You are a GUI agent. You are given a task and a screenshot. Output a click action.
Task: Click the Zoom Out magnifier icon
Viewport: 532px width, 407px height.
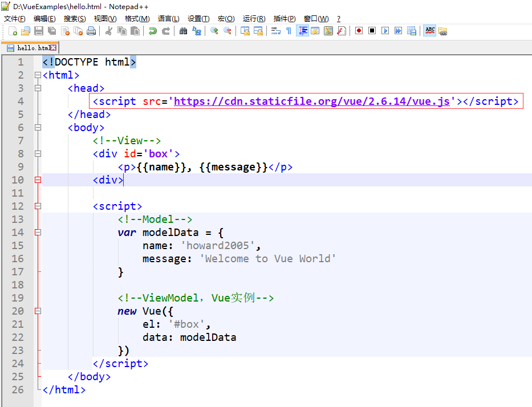[x=228, y=31]
